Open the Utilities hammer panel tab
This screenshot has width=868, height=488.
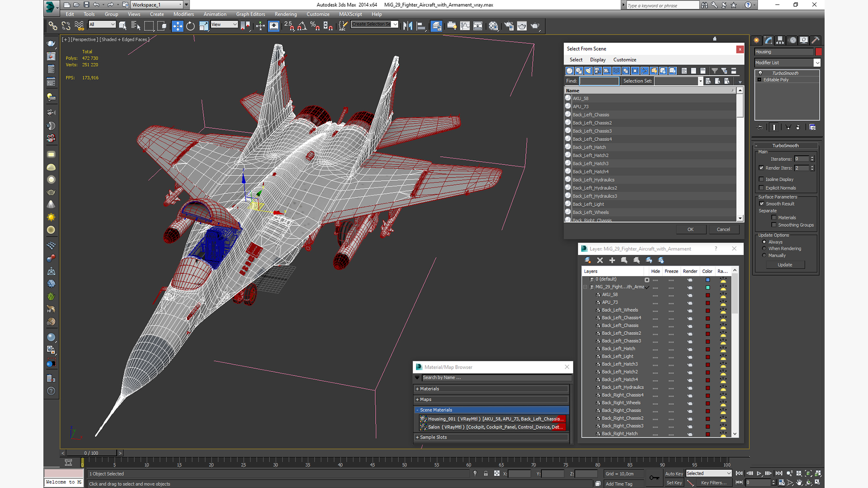816,40
